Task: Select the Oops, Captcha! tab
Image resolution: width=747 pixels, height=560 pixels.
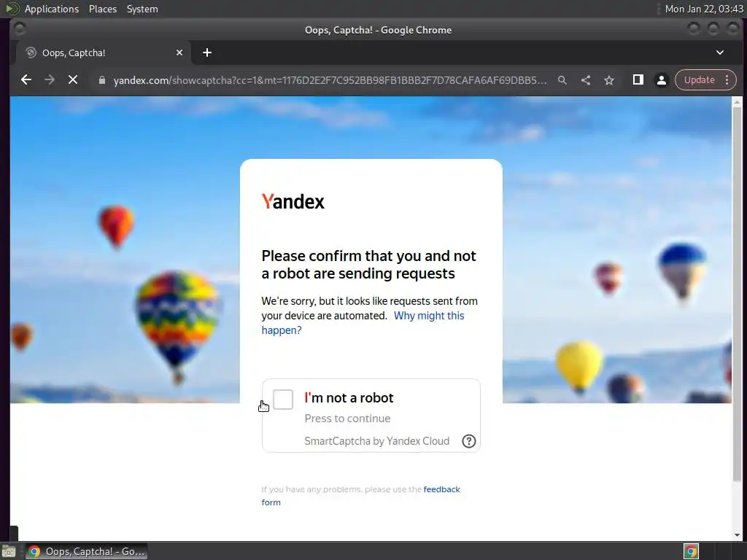Action: point(104,52)
